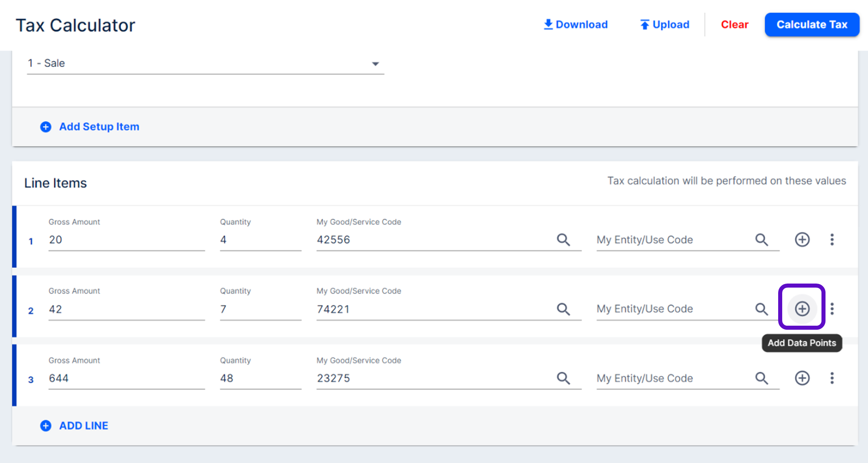Edit Gross Amount field on line 2
The width and height of the screenshot is (868, 463).
[126, 309]
